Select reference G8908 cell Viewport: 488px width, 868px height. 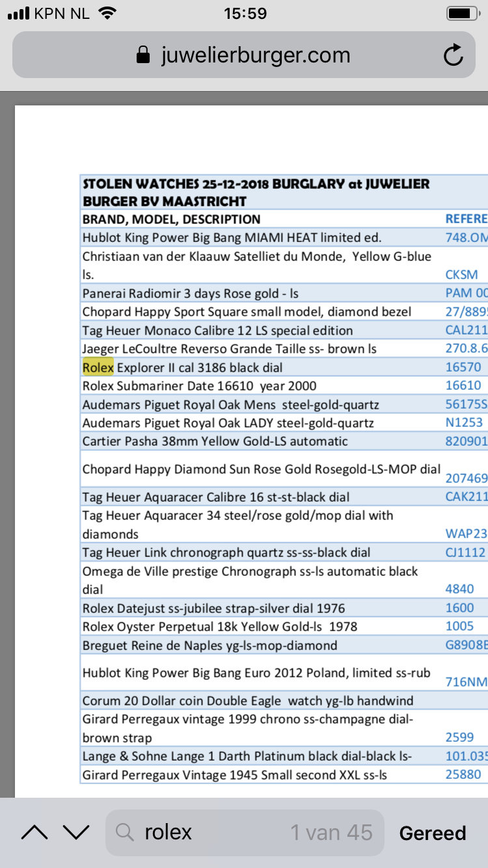[x=466, y=645]
